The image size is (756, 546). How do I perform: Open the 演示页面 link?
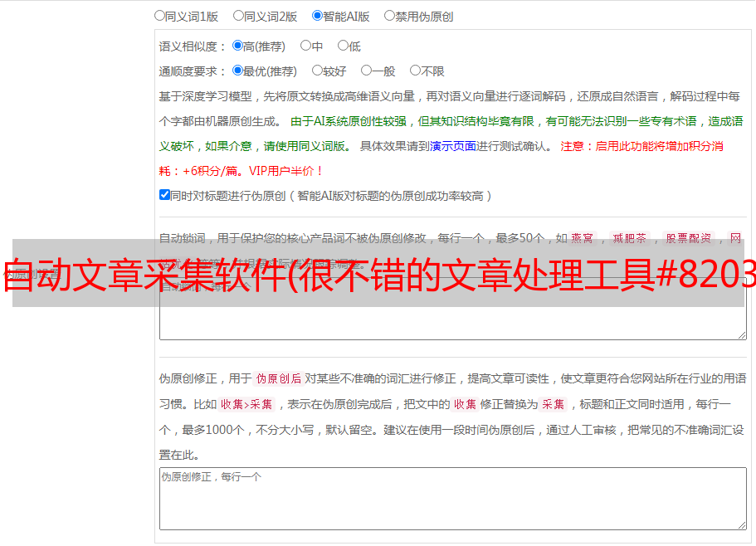click(453, 146)
